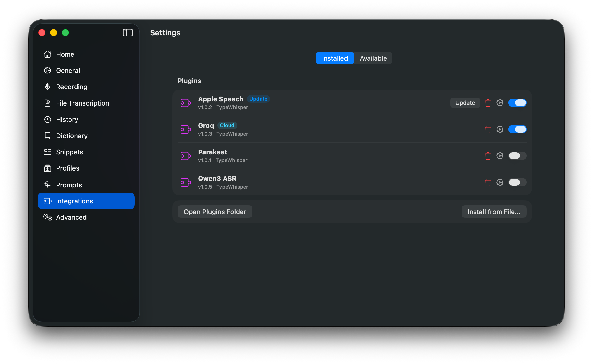This screenshot has width=593, height=364.
Task: Open the Advanced settings section
Action: 71,217
